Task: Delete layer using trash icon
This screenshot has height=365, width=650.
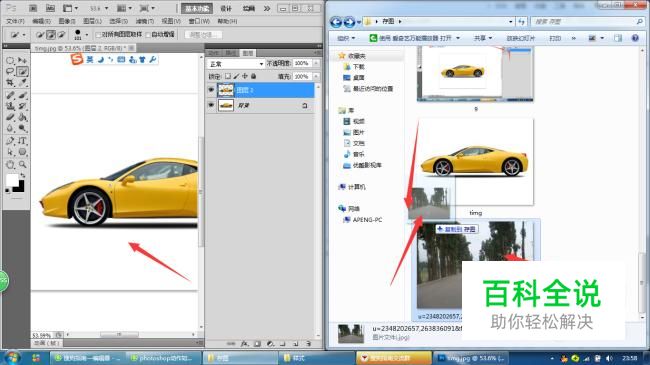Action: [308, 343]
